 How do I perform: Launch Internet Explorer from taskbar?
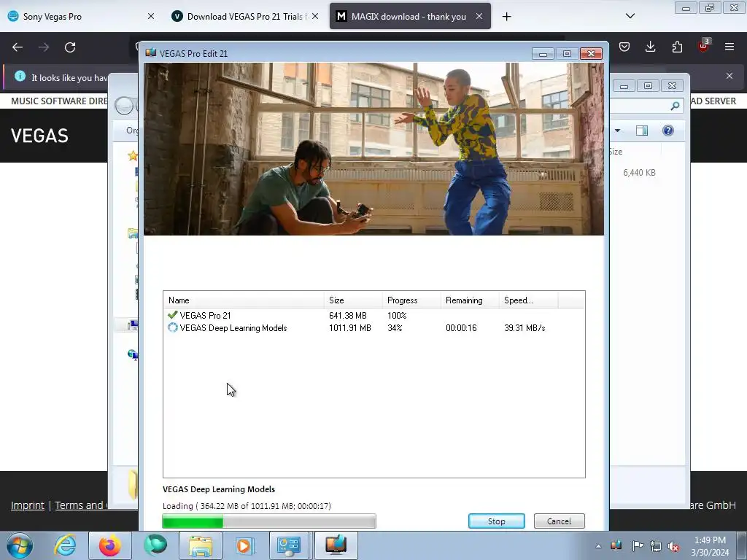click(65, 545)
